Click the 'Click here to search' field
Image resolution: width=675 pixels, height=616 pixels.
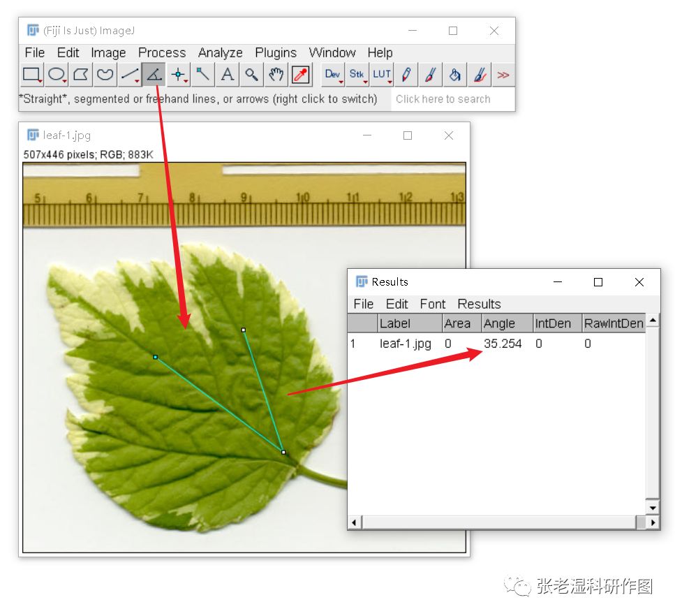tap(452, 99)
